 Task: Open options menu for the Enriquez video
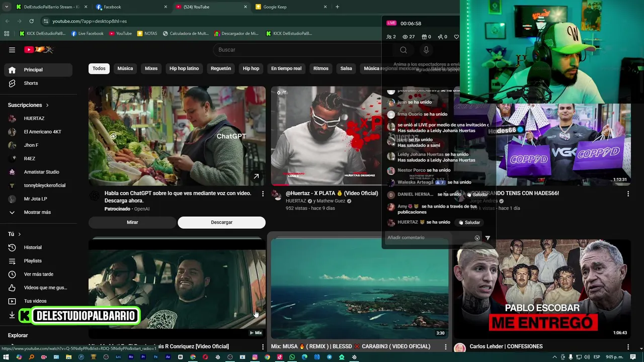coord(263,346)
